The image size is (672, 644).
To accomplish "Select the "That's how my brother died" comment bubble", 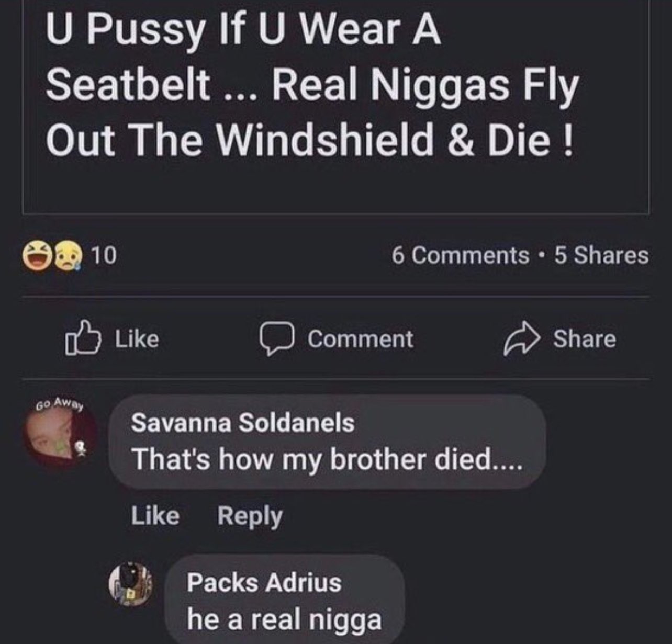I will click(x=327, y=442).
